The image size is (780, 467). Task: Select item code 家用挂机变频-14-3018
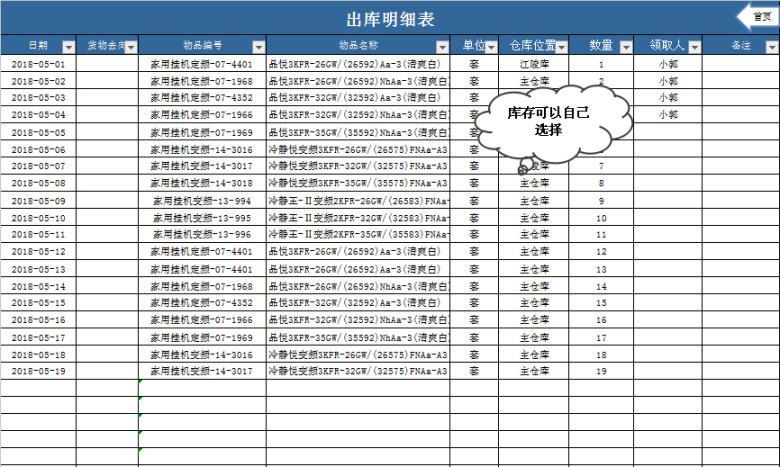click(202, 183)
